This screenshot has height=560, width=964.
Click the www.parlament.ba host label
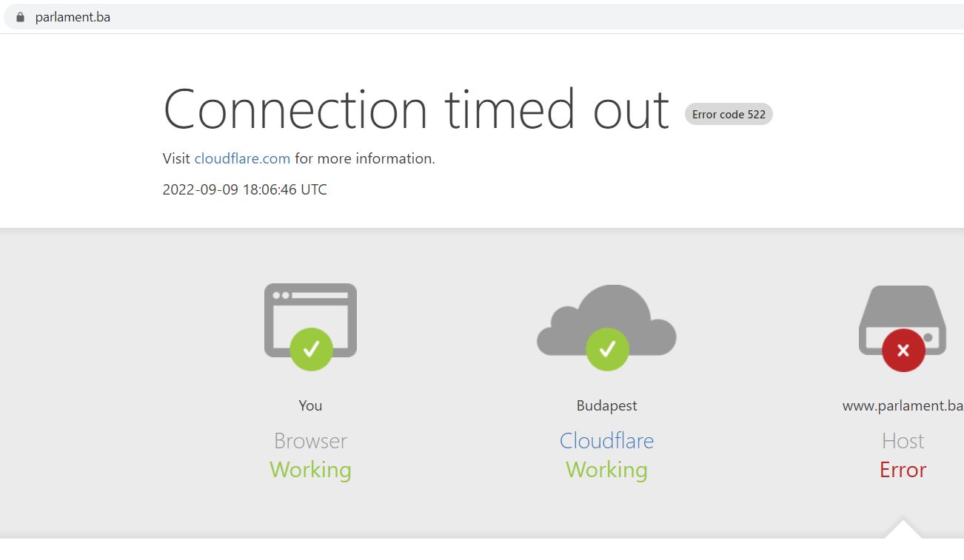point(903,405)
